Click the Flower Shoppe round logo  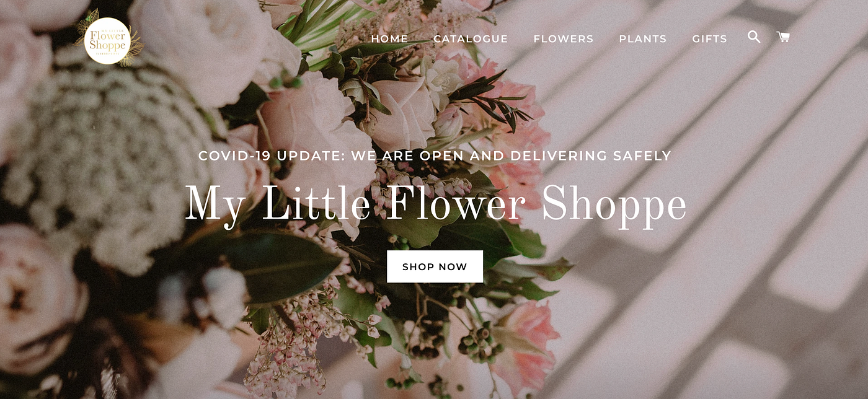tap(107, 40)
